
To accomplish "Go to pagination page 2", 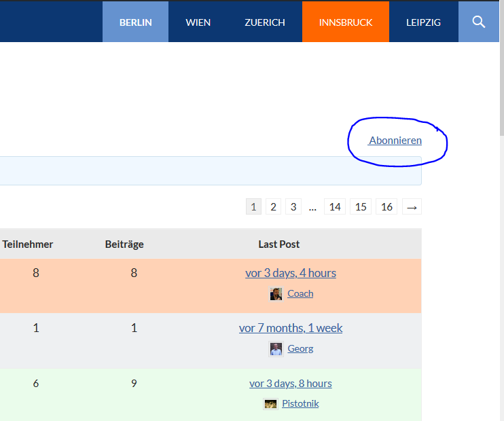I will pyautogui.click(x=273, y=206).
